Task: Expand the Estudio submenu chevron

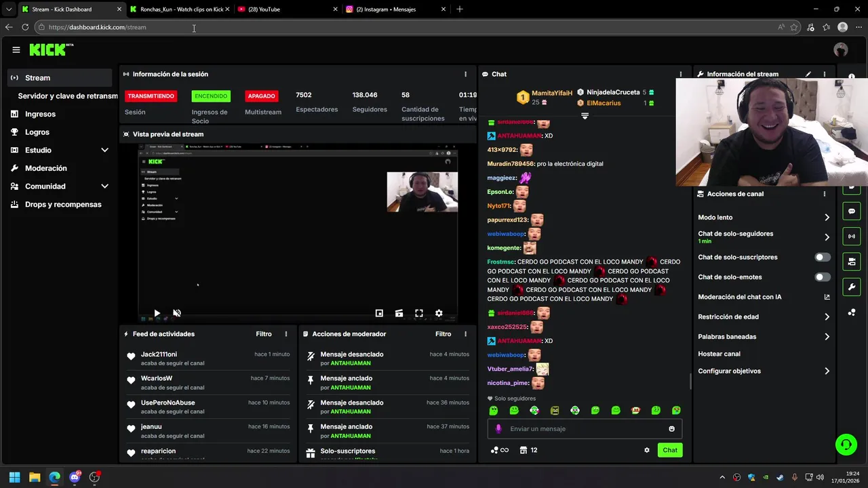Action: (104, 150)
